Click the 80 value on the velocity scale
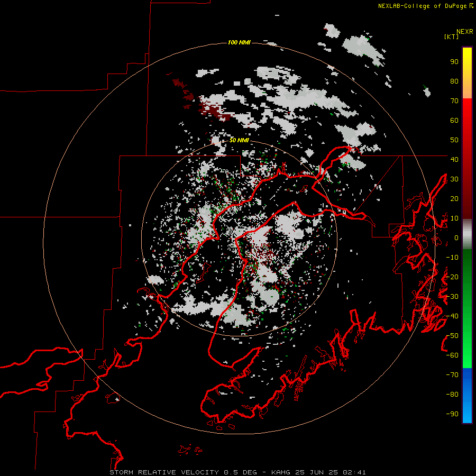The width and height of the screenshot is (476, 476). [454, 81]
